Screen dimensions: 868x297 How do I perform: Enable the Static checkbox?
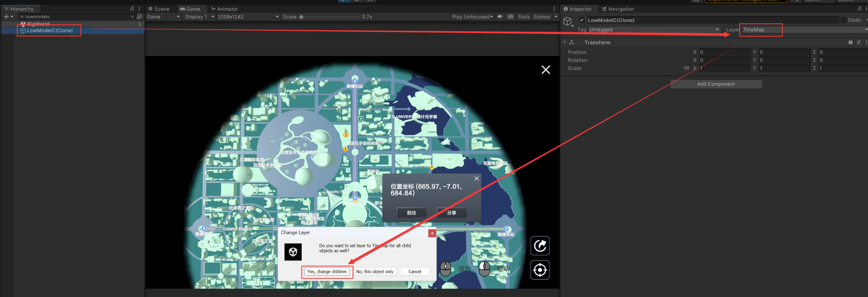click(843, 20)
